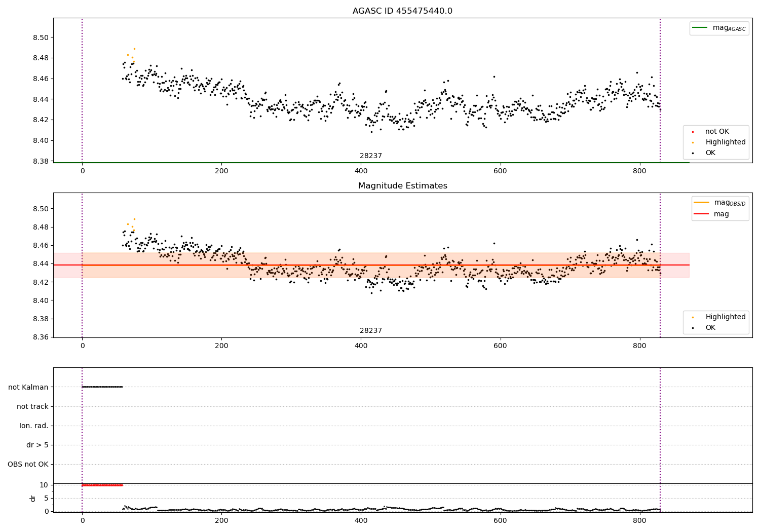Click the red dr points at value 10
760x532 pixels.
click(x=102, y=485)
